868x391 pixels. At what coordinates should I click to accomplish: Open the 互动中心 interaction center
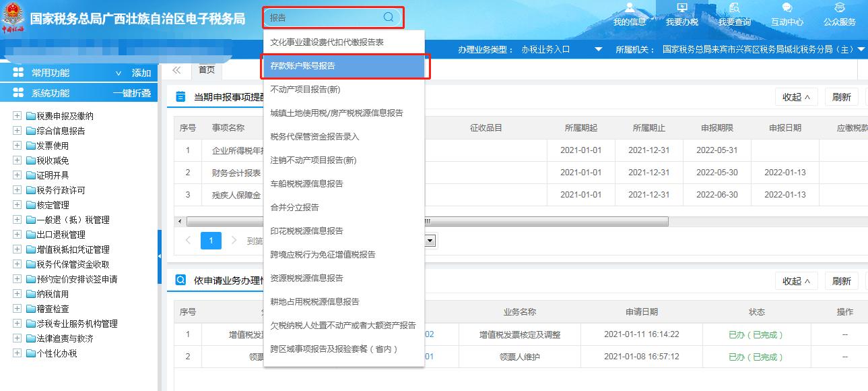(787, 15)
